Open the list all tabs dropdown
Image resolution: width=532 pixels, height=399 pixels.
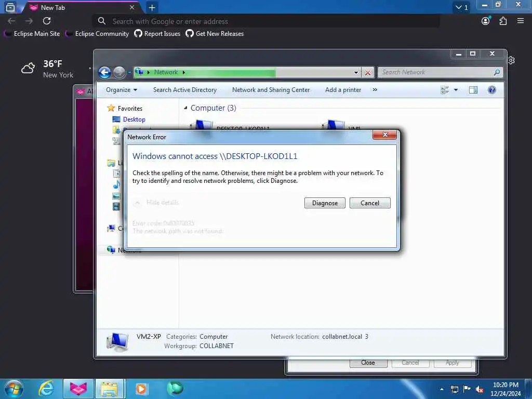point(461,7)
